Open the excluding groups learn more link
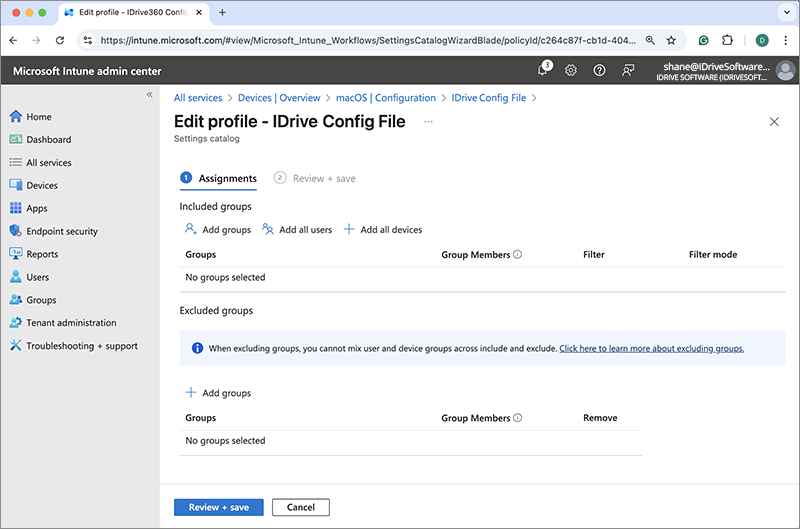This screenshot has height=529, width=800. pos(651,349)
